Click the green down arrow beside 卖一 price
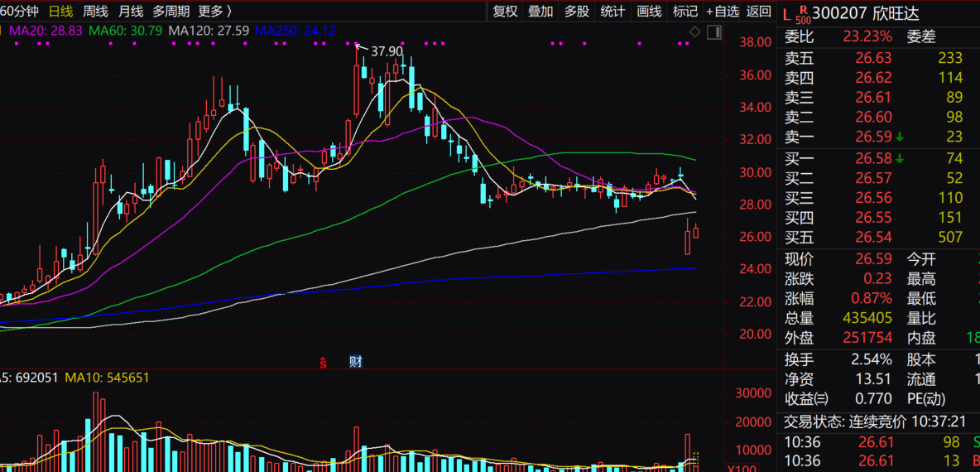The height and width of the screenshot is (472, 980). pos(899,137)
